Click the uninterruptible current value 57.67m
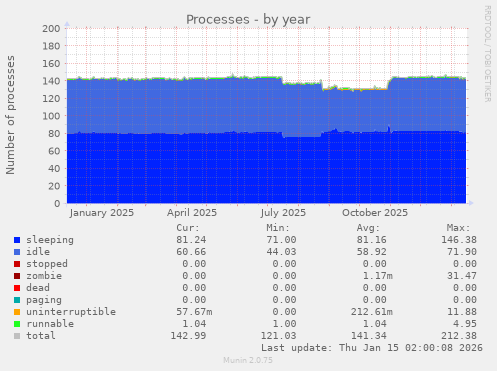 (194, 312)
